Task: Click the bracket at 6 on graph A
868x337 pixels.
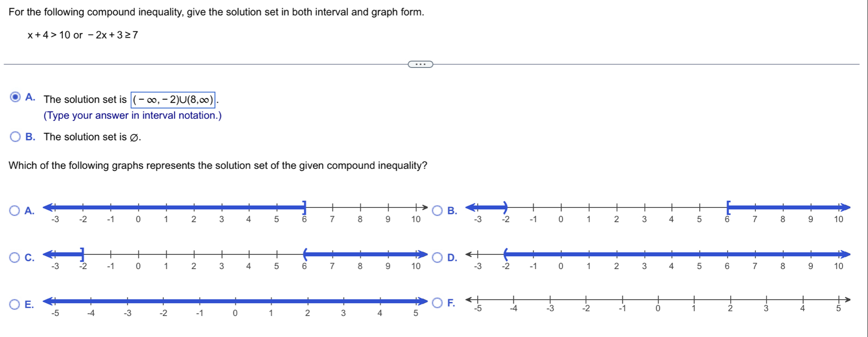Action: coord(304,207)
